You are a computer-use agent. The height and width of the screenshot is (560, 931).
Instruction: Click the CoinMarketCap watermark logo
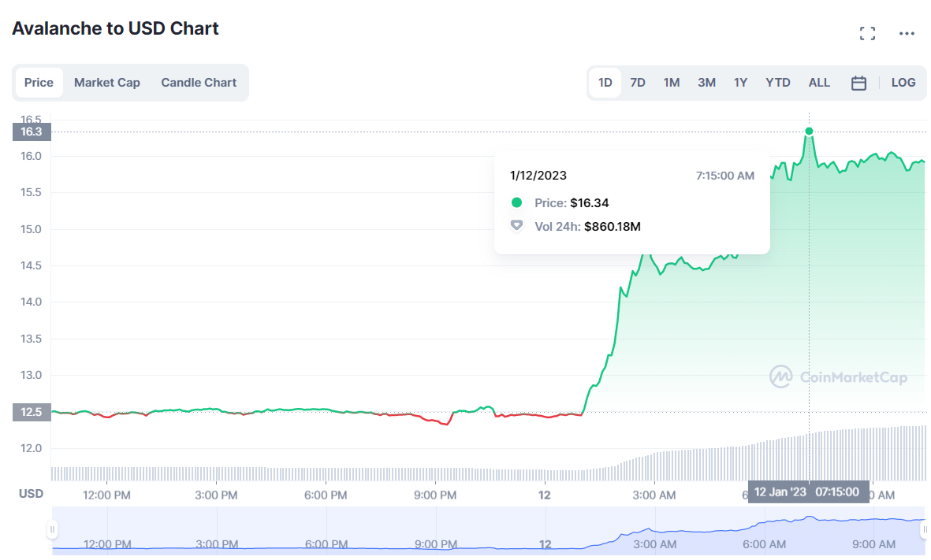coord(781,376)
